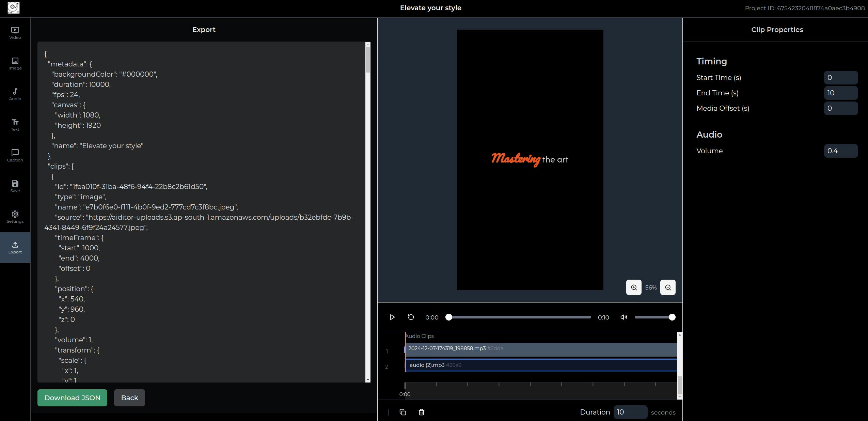Select the Export sidebar item

pyautogui.click(x=15, y=248)
